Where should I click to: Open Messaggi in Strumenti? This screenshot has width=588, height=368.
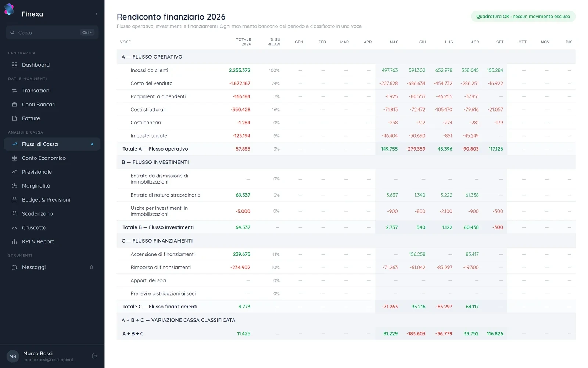pos(52,267)
